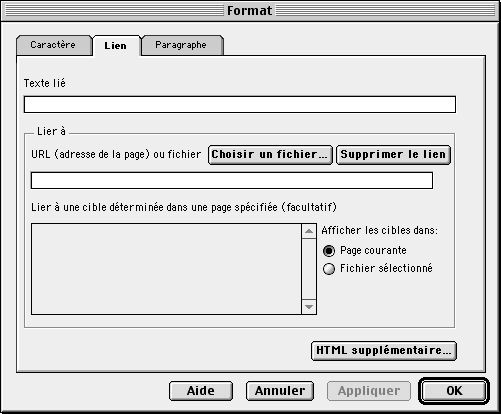501x414 pixels.
Task: Click inside the empty targets list box
Action: [166, 269]
